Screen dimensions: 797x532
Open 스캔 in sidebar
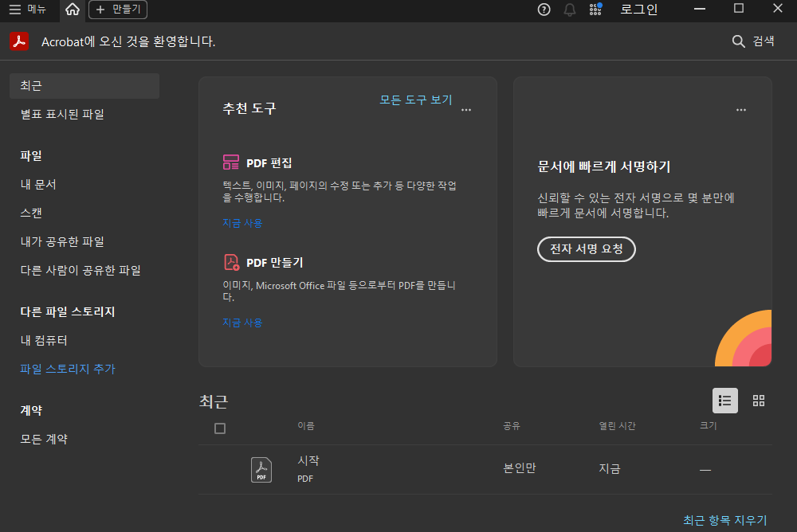pyautogui.click(x=31, y=213)
